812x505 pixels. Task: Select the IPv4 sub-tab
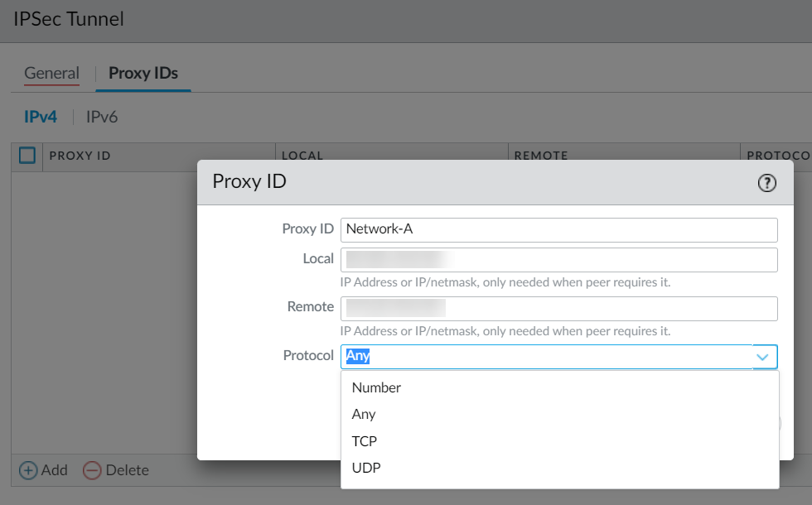point(41,117)
